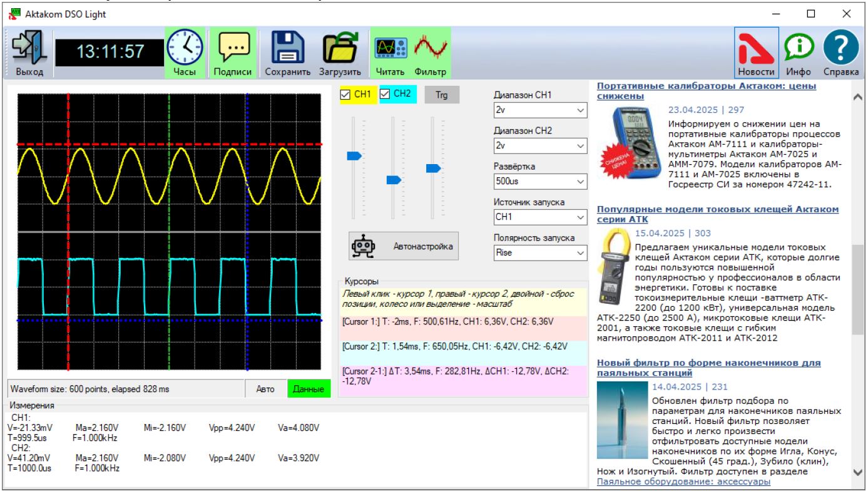
Task: Open the Развёртка timebase dropdown
Action: pyautogui.click(x=539, y=182)
